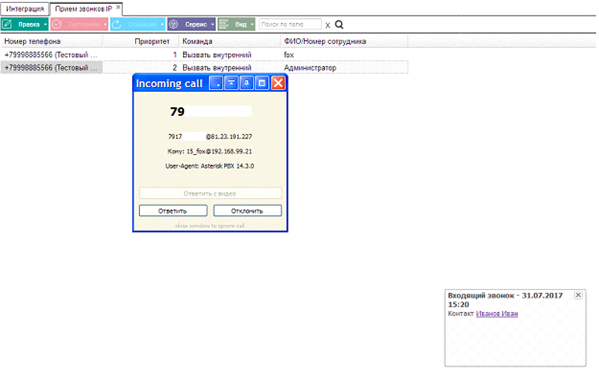Click 'Вызвать внутренний' in the Администратор row
This screenshot has width=599, height=378.
click(217, 68)
